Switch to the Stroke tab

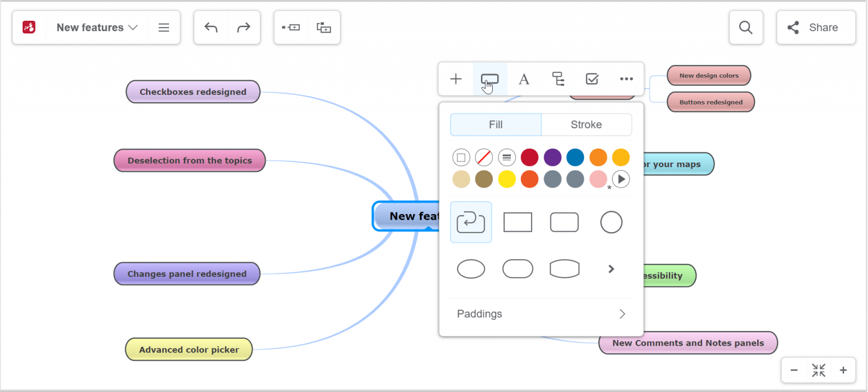click(586, 124)
